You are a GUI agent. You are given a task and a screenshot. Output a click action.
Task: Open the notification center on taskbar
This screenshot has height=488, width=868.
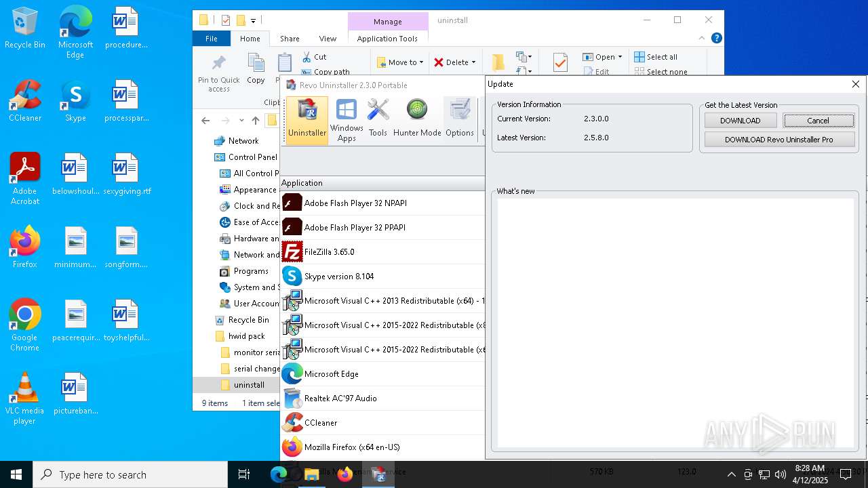(846, 474)
